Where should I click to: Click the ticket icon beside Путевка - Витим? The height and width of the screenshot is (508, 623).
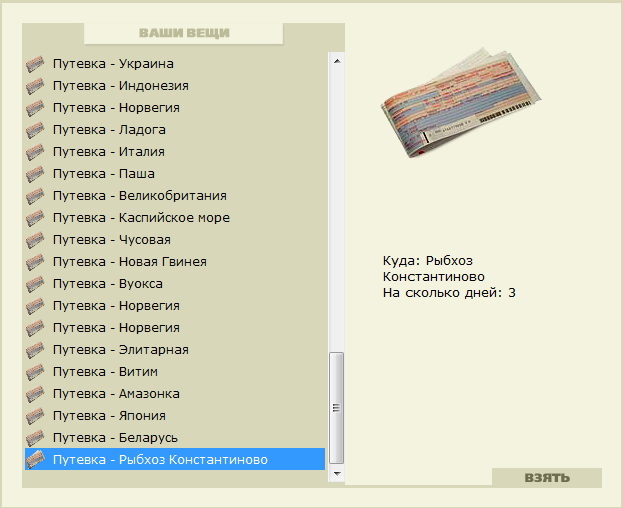point(35,372)
